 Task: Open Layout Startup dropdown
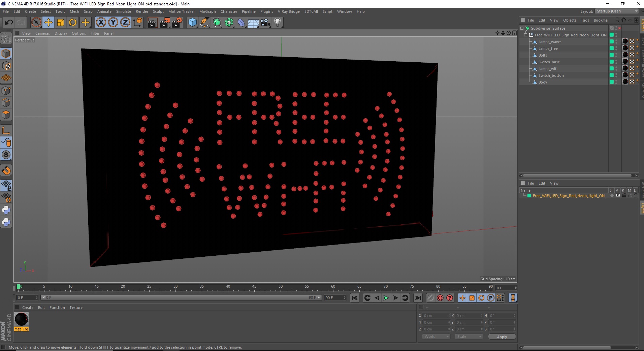[617, 11]
